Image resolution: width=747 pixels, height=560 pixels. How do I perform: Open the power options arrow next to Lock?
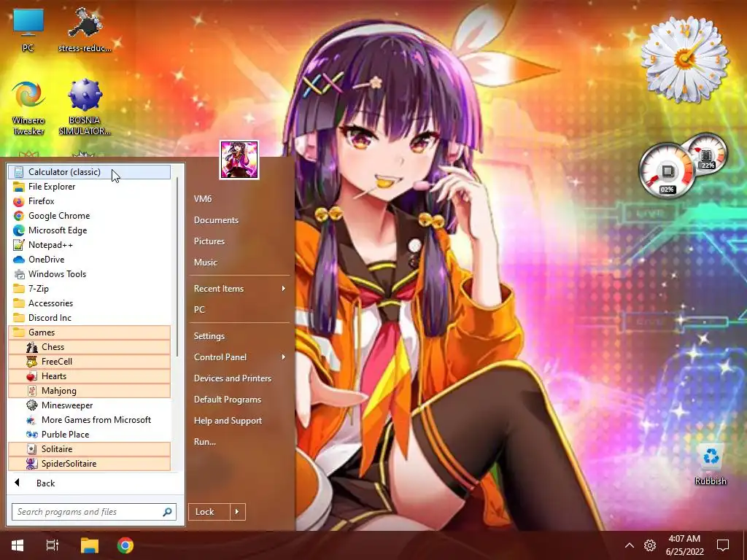[238, 512]
